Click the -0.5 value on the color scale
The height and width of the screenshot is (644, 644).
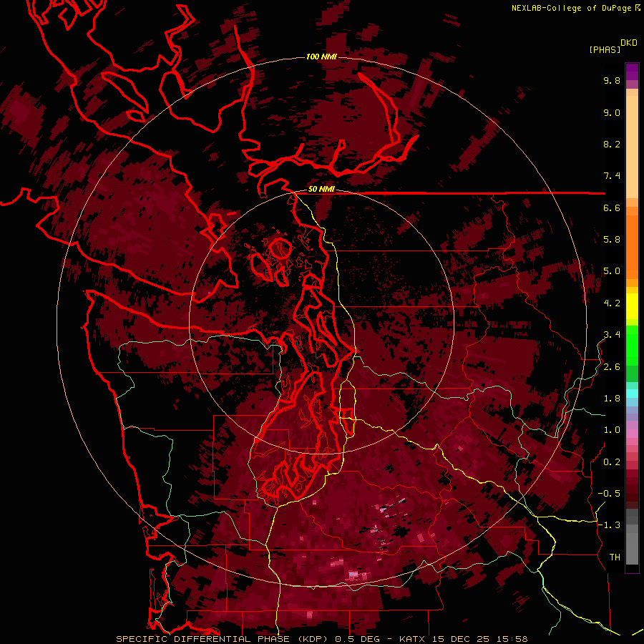click(x=609, y=494)
